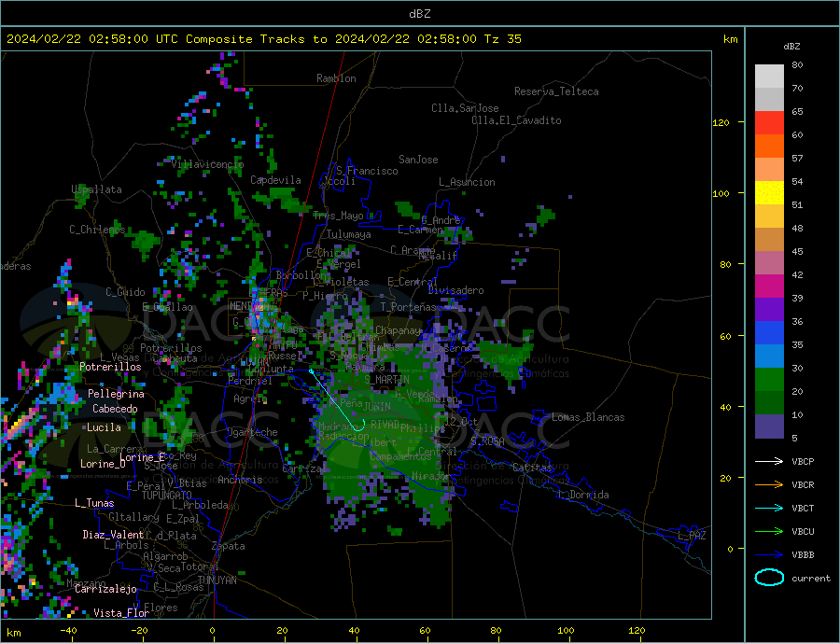
Task: Click the 120 tick on right axis
Action: click(721, 122)
